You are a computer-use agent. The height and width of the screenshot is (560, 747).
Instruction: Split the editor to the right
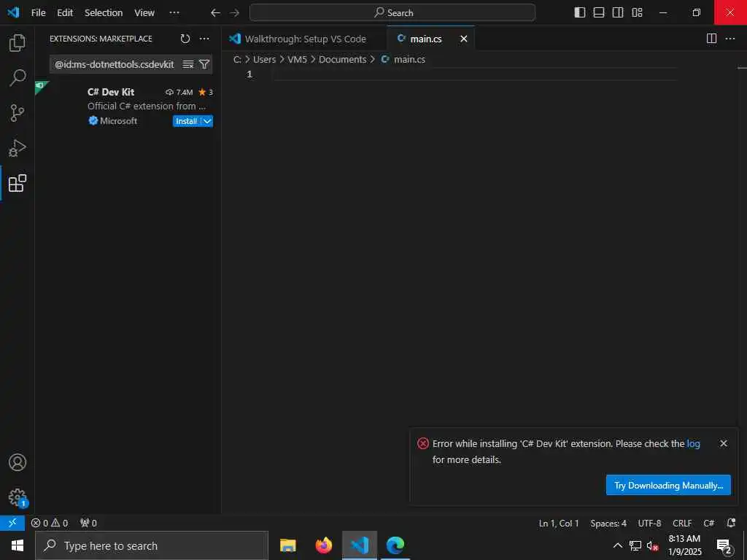pos(711,39)
